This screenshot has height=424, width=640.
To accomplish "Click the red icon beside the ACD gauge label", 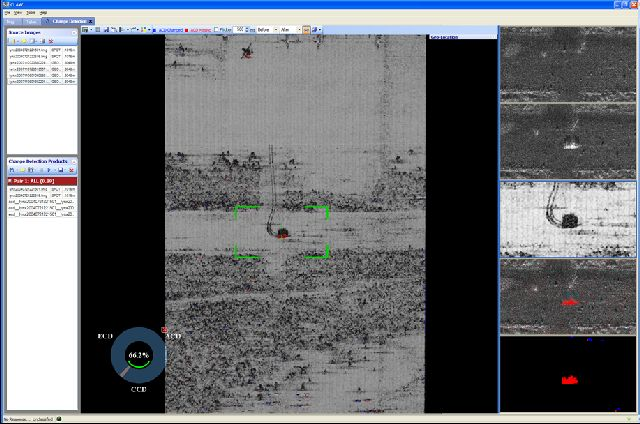I will click(164, 330).
